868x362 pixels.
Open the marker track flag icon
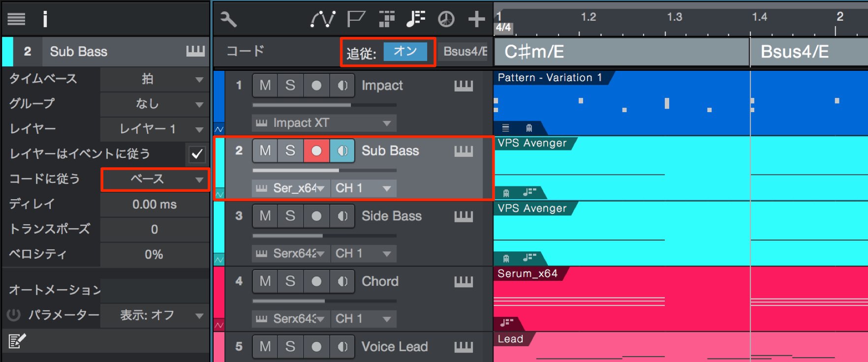pyautogui.click(x=356, y=19)
